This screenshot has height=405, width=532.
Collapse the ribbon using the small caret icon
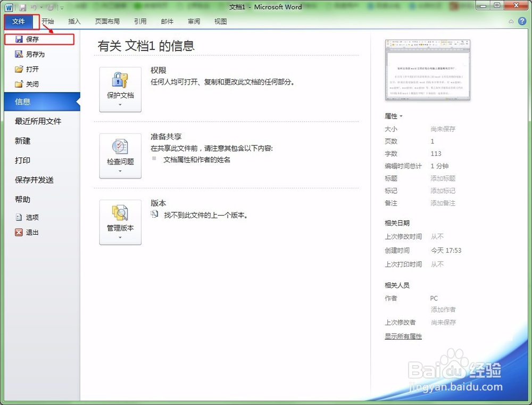point(511,22)
